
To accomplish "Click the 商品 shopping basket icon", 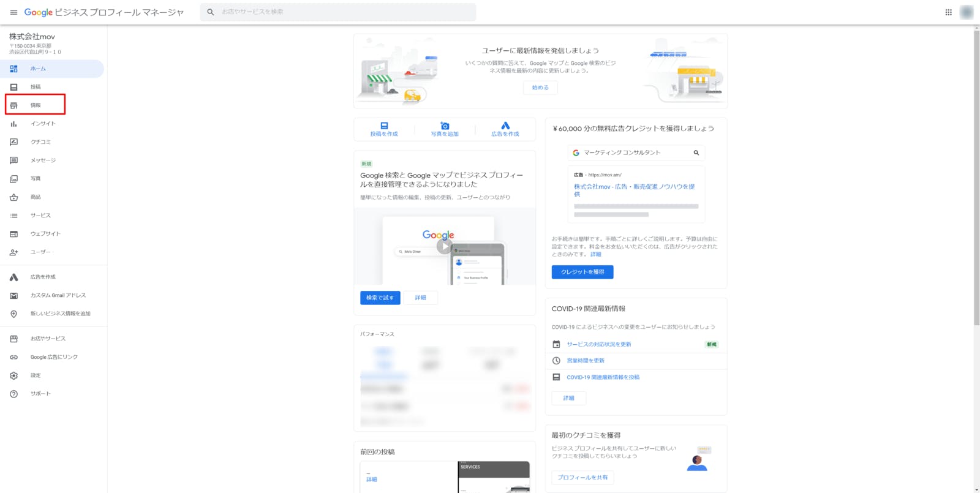I will click(x=13, y=197).
